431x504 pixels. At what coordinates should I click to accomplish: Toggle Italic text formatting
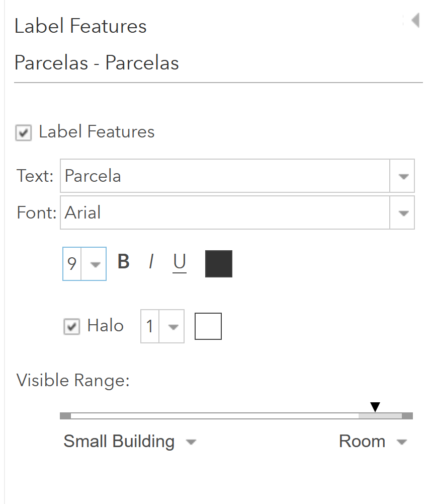(151, 262)
